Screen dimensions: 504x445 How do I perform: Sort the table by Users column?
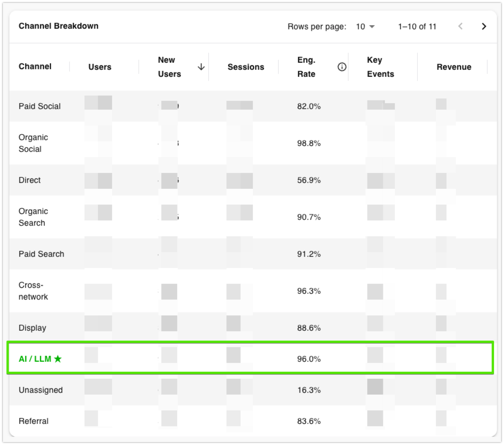(99, 67)
